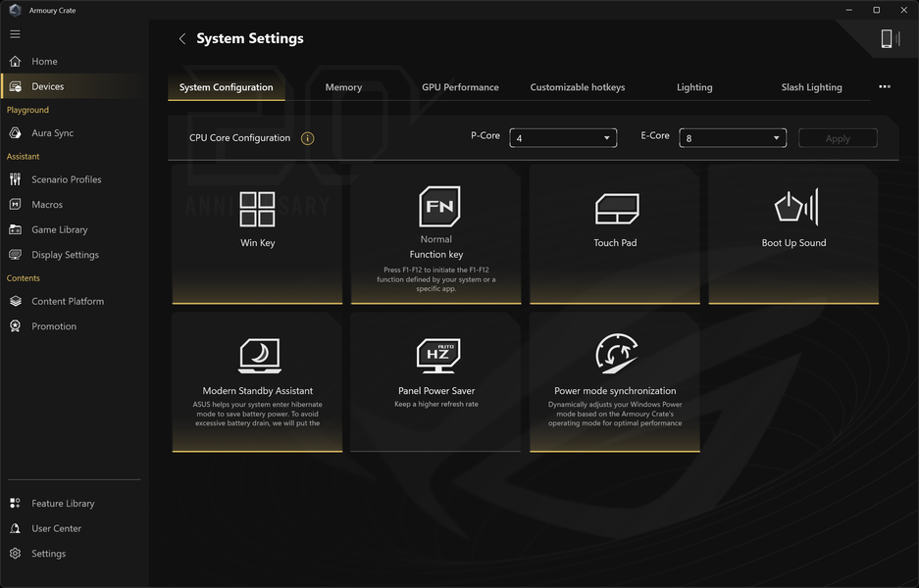Viewport: 919px width, 588px height.
Task: Click the Scenario Profiles icon
Action: (16, 179)
